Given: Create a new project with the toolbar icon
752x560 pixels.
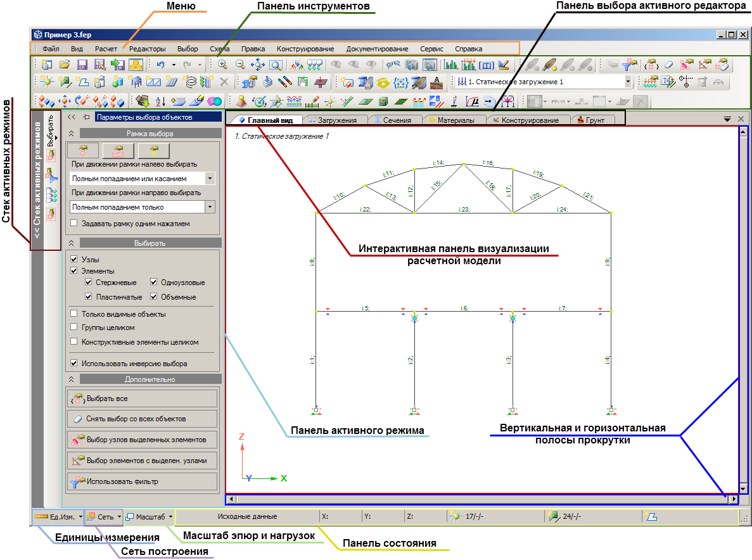Looking at the screenshot, I should pyautogui.click(x=46, y=65).
